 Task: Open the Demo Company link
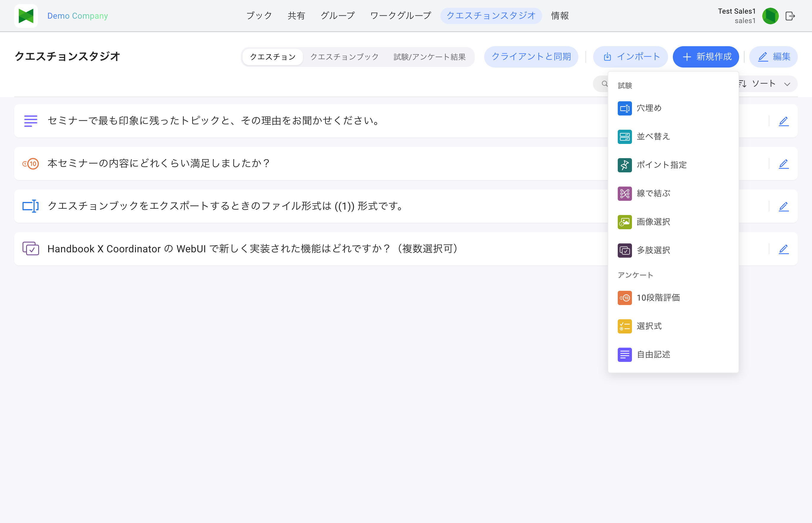[x=77, y=16]
